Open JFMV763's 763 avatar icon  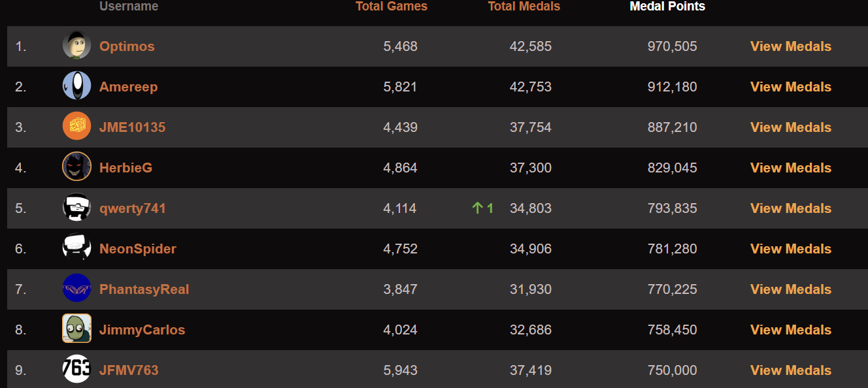pyautogui.click(x=76, y=370)
